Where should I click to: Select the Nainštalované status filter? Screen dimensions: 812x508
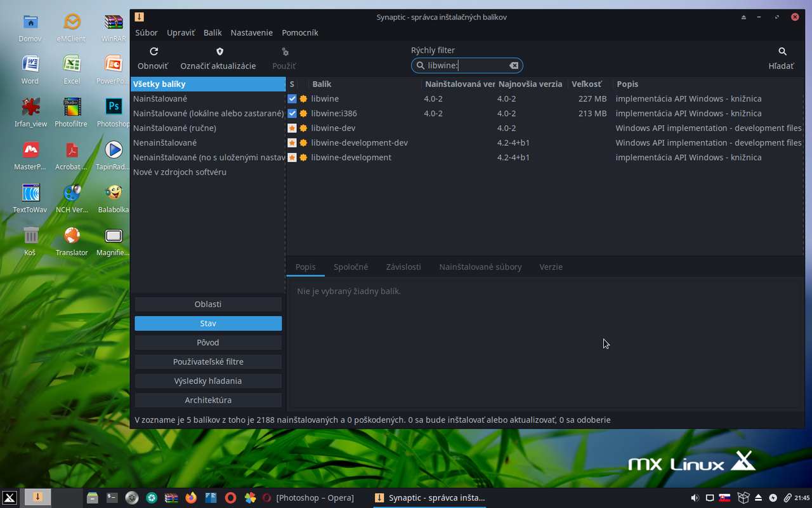coord(208,98)
